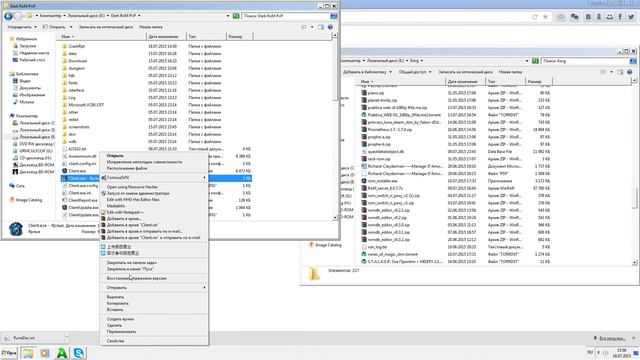Select the "screenshots" folder row
This screenshot has width=640, height=360.
(157, 127)
